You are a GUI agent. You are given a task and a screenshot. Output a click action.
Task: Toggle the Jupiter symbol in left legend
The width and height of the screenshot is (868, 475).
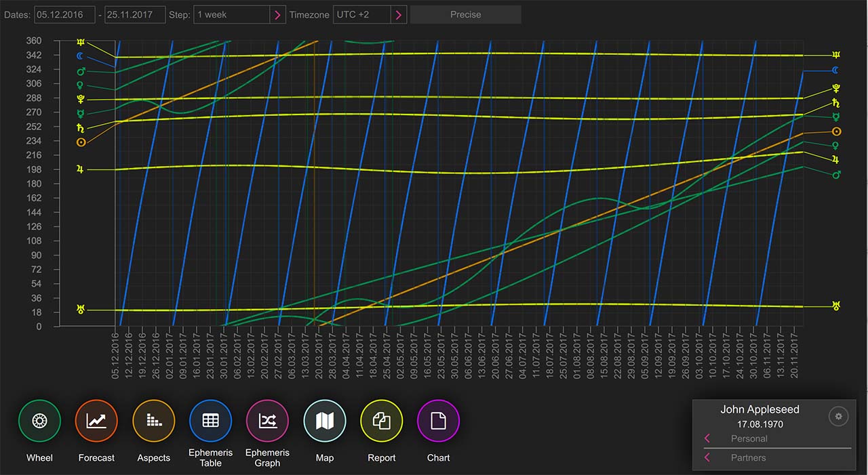tap(81, 169)
